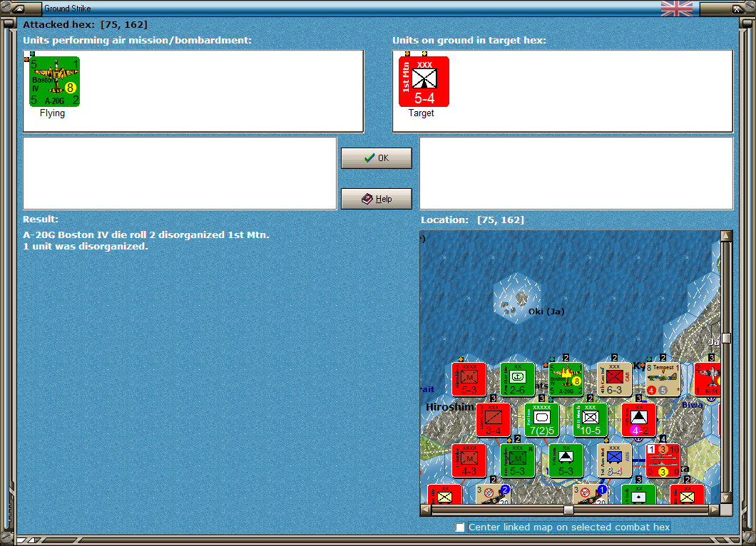Screen dimensions: 756x546
Task: Select the flying A-20G Boston IV bomber counter
Action: click(54, 81)
